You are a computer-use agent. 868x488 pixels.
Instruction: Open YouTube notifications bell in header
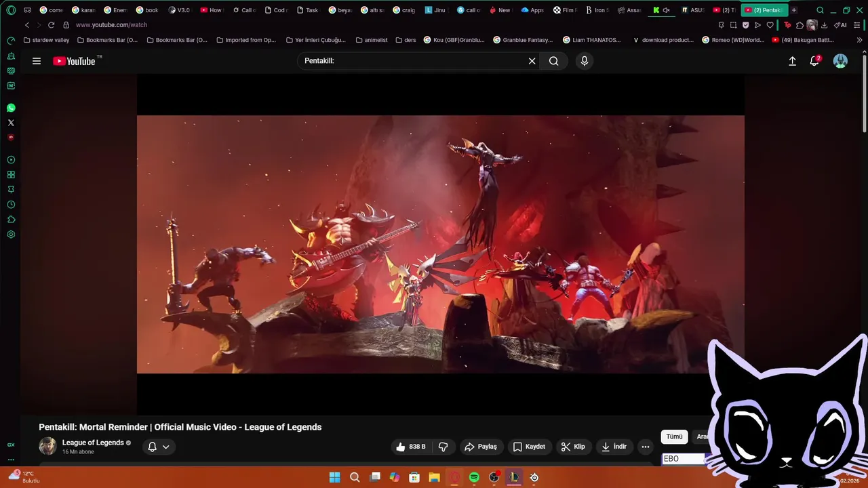click(814, 61)
